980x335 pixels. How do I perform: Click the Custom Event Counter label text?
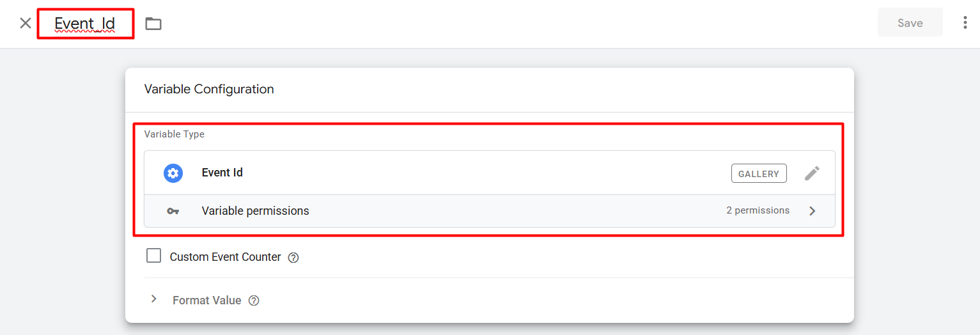pos(225,257)
